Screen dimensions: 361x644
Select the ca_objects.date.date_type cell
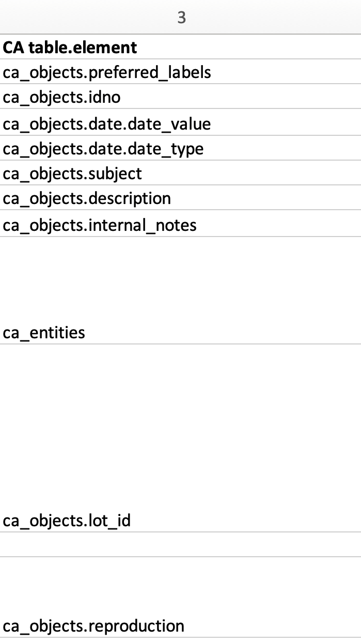point(103,149)
